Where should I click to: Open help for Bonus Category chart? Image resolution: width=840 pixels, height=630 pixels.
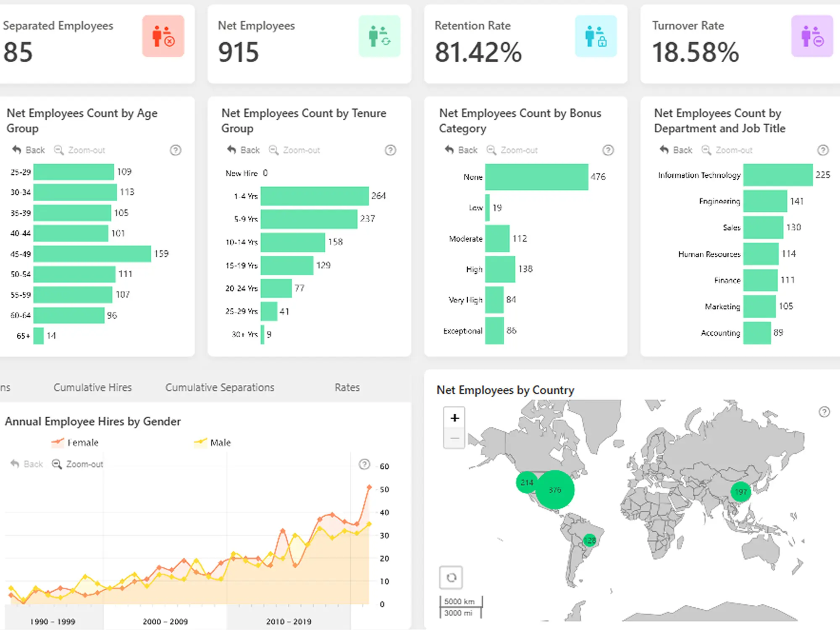(608, 150)
